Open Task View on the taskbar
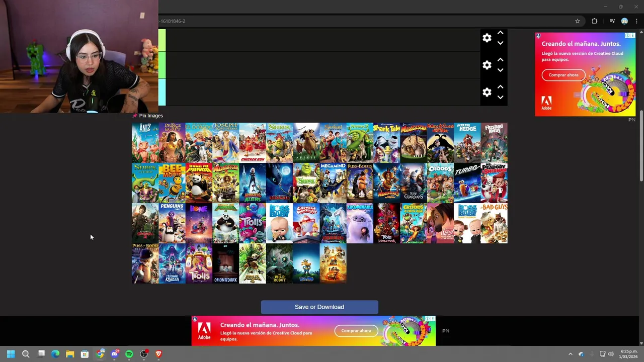 41,354
